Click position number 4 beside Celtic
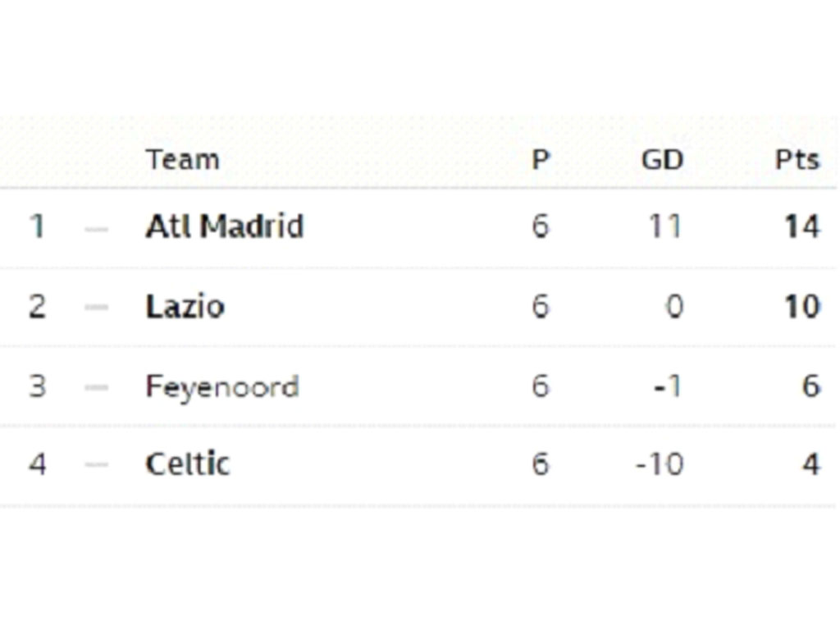This screenshot has height=630, width=840. pyautogui.click(x=37, y=465)
